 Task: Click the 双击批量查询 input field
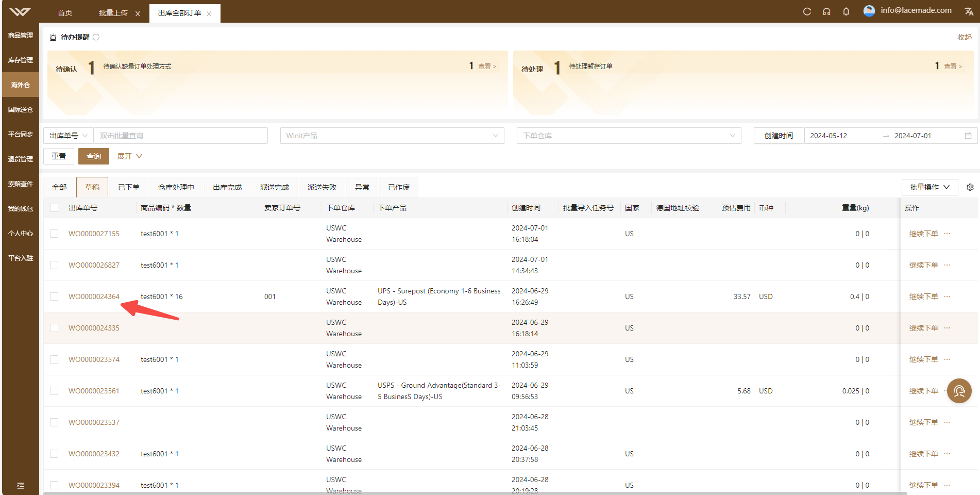pyautogui.click(x=181, y=136)
